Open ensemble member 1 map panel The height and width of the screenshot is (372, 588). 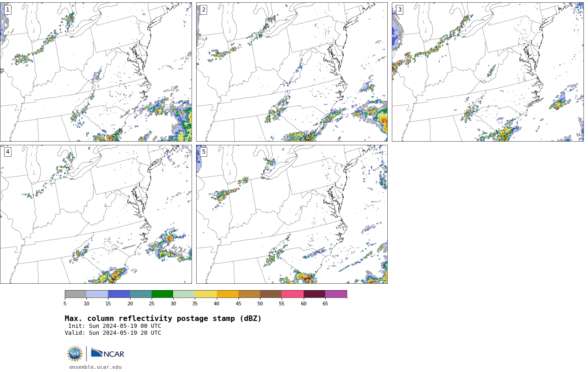coord(96,72)
